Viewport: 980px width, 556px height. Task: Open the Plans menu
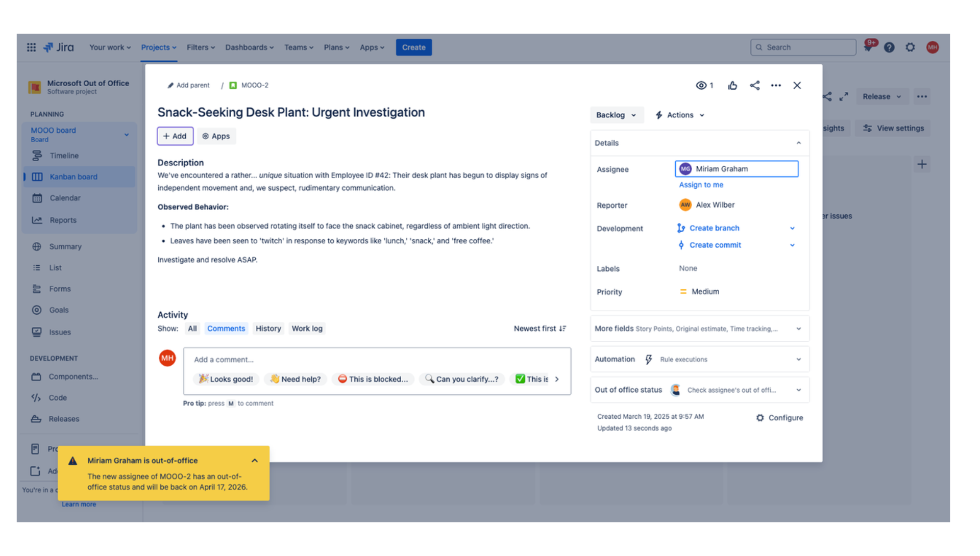(336, 47)
